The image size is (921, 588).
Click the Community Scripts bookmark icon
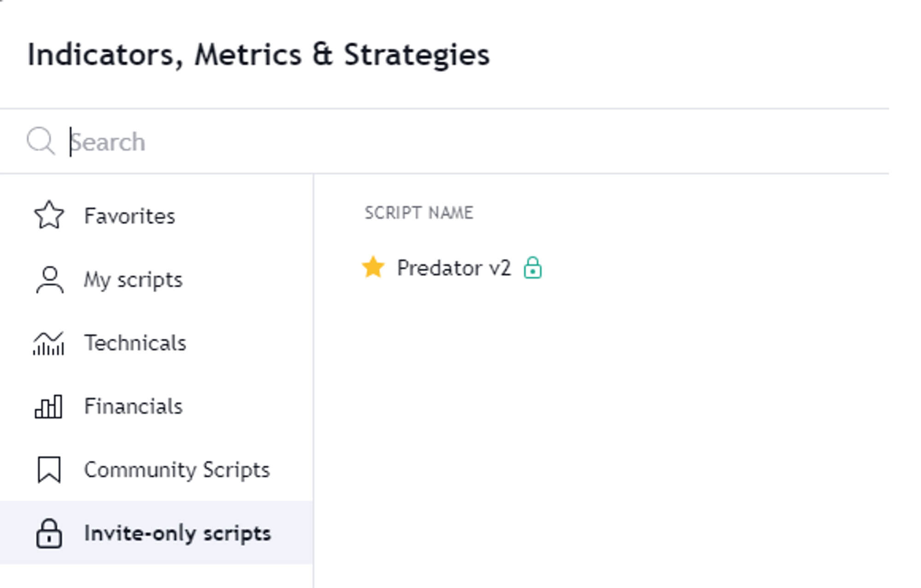(49, 470)
